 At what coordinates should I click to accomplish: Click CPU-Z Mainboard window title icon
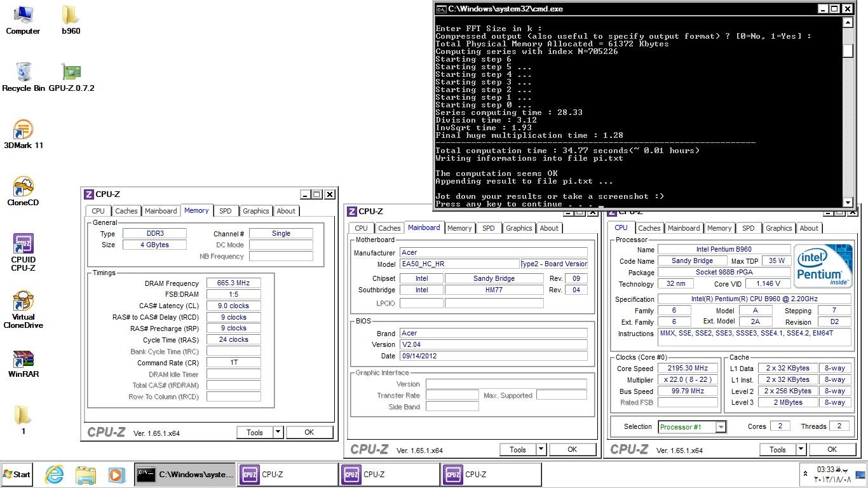click(351, 212)
